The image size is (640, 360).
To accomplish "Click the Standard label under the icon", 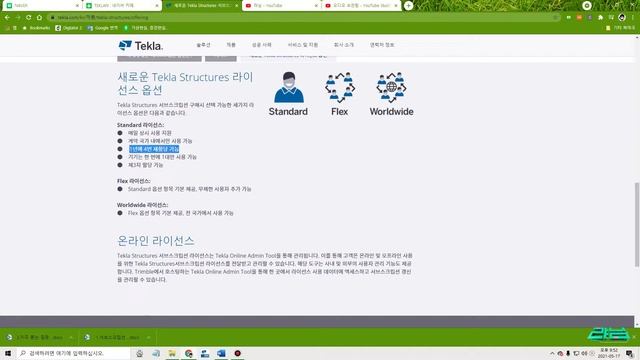I will pos(288,111).
